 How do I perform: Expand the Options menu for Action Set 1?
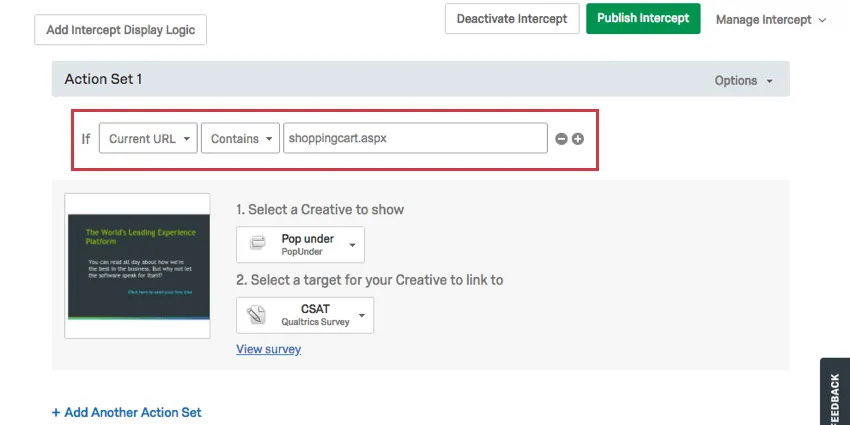[743, 80]
